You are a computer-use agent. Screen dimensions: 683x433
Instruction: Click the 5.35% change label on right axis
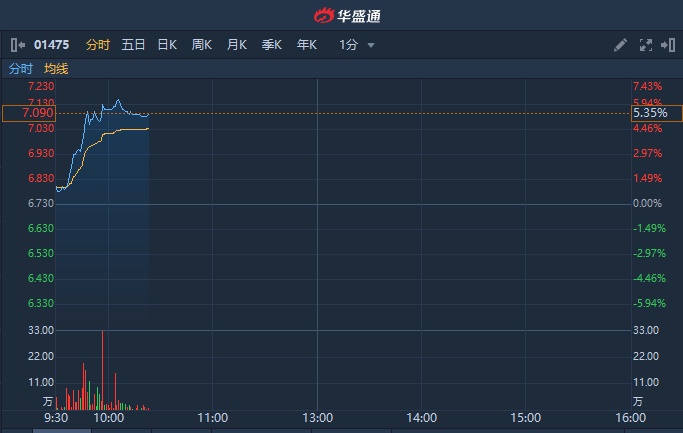tap(650, 114)
